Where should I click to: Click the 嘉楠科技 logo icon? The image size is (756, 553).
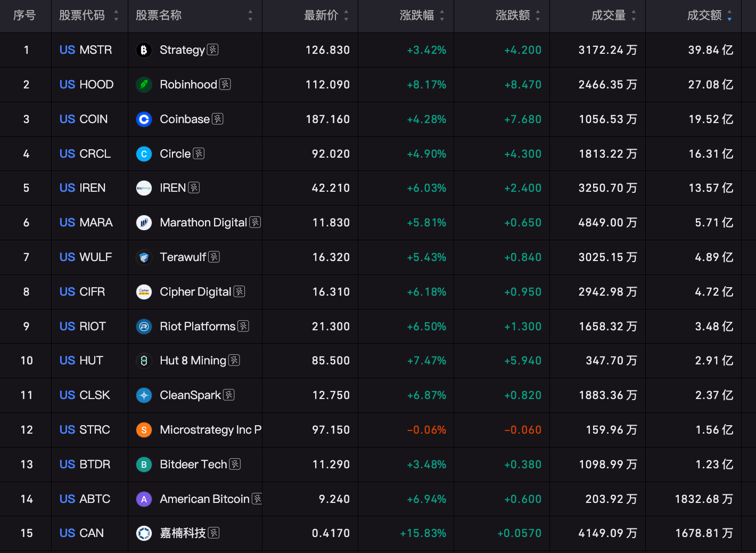coord(144,533)
